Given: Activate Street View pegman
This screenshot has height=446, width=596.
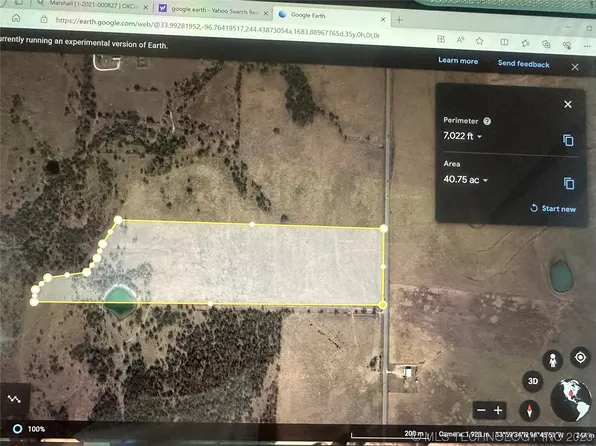Looking at the screenshot, I should click(553, 360).
